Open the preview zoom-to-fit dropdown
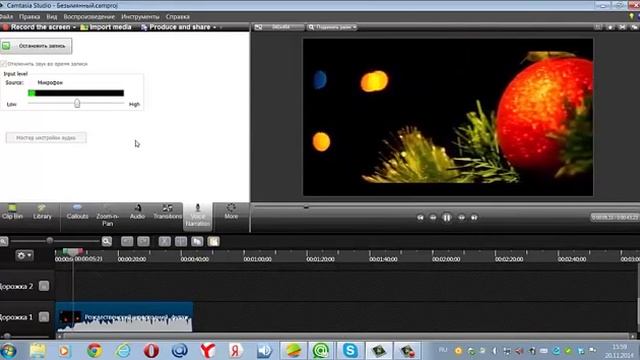 click(332, 27)
